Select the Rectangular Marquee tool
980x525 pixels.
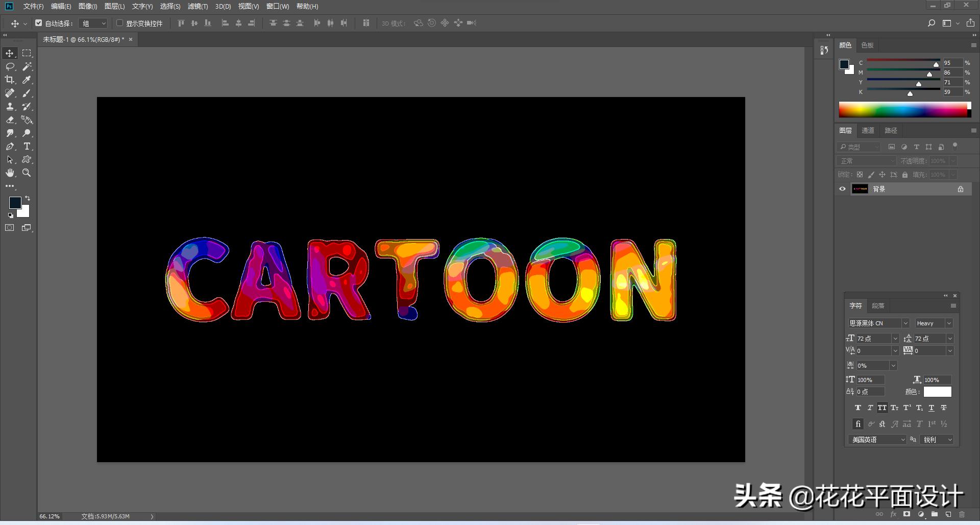(27, 53)
